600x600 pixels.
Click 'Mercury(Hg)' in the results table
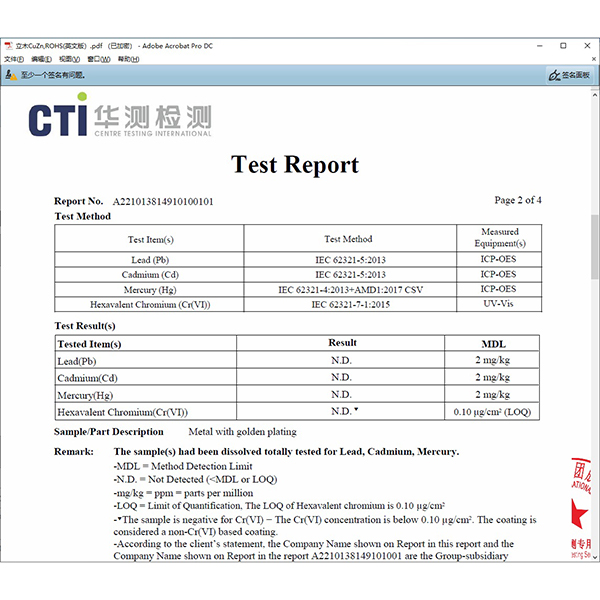click(85, 395)
